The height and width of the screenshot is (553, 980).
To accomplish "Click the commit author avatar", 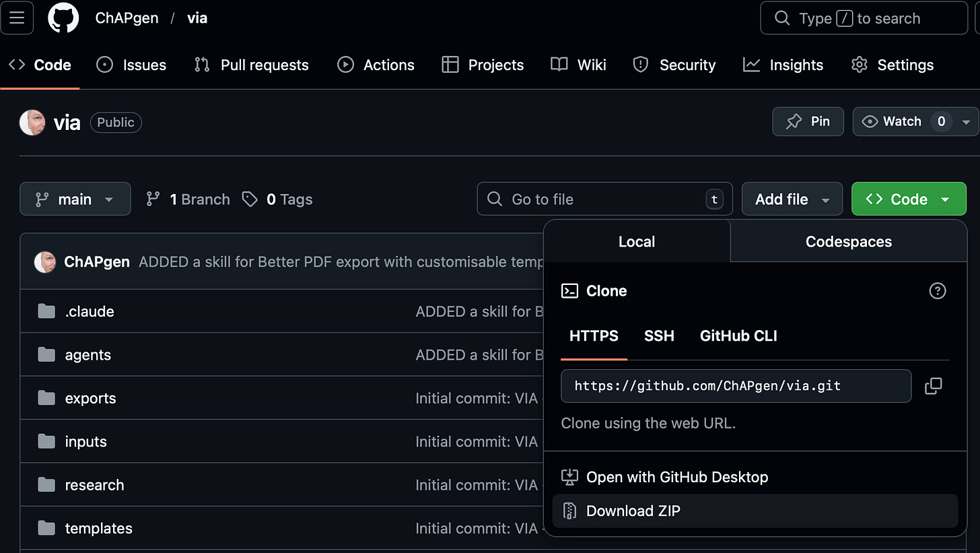I will 45,262.
